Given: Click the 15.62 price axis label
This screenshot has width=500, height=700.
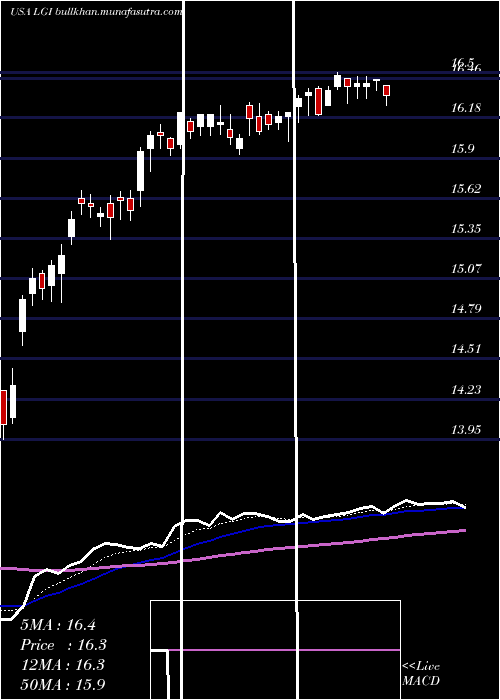Looking at the screenshot, I should 466,188.
